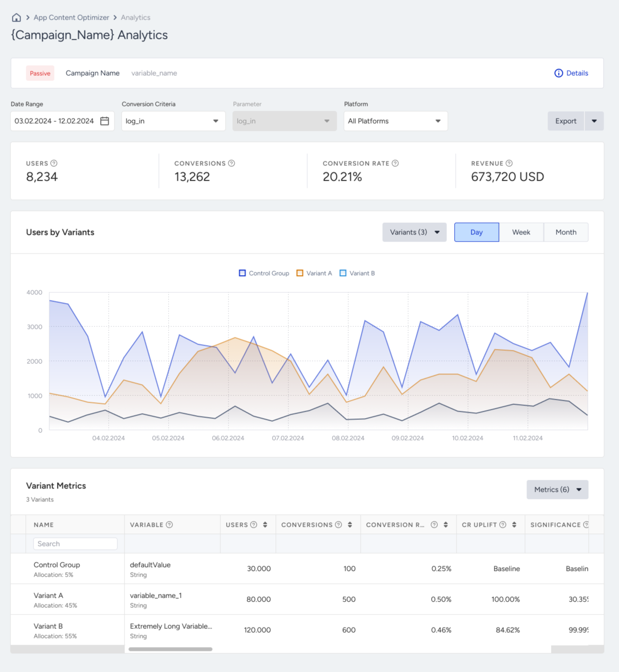The image size is (619, 672).
Task: Switch chart to Month view
Action: click(566, 232)
